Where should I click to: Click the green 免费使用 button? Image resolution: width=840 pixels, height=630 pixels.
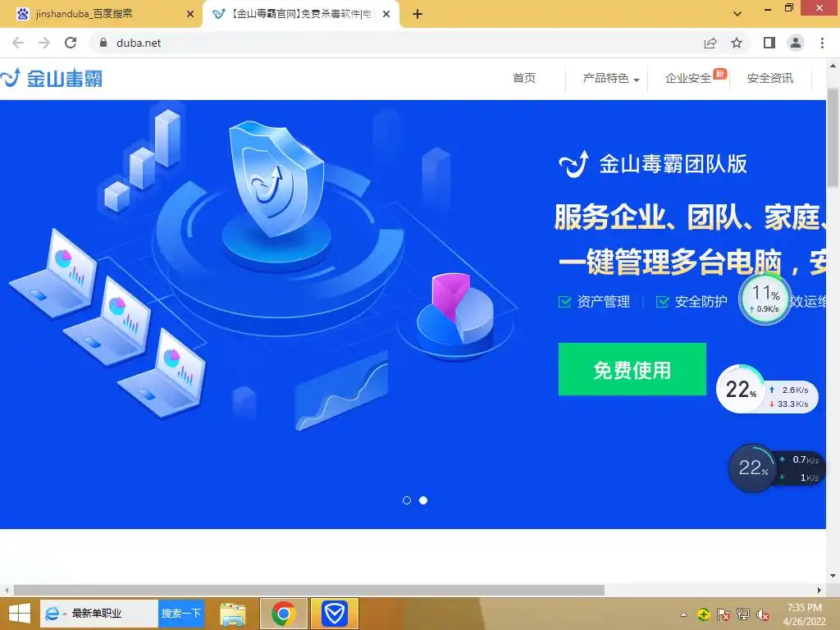(632, 369)
